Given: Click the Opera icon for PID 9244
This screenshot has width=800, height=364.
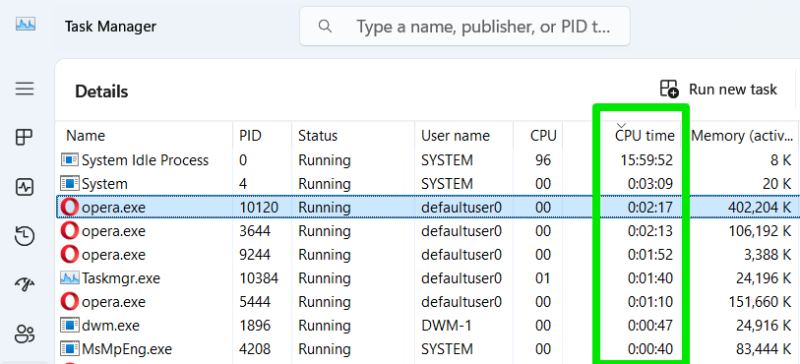Looking at the screenshot, I should [69, 255].
